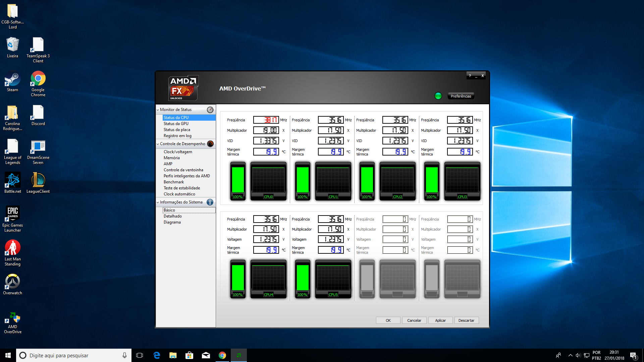Click the Informações do Sistema info icon

[x=210, y=202]
